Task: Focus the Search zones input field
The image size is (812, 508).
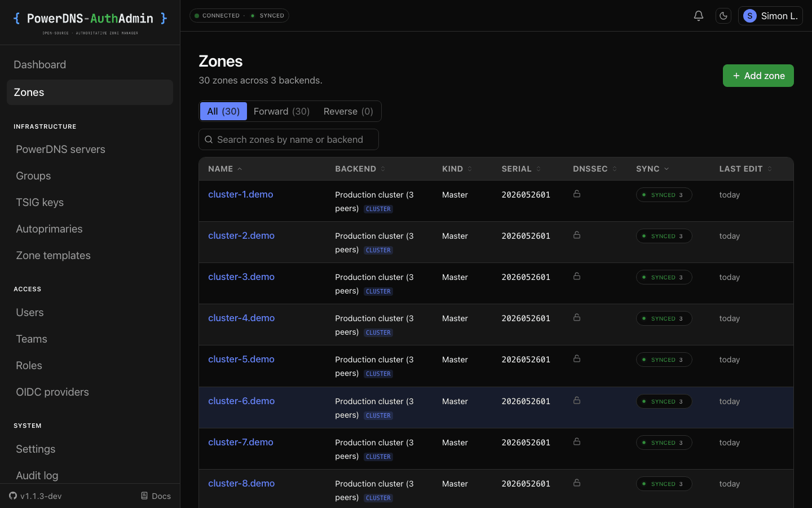Action: pos(289,139)
